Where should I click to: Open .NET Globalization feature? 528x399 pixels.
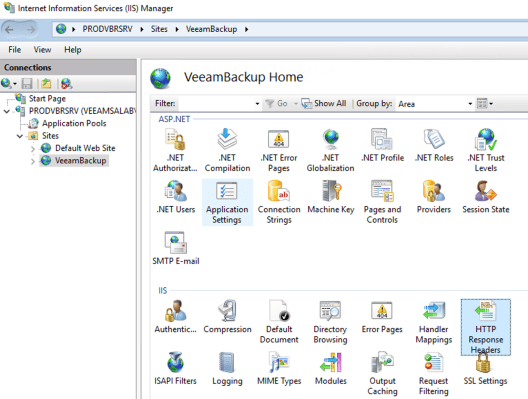(330, 150)
